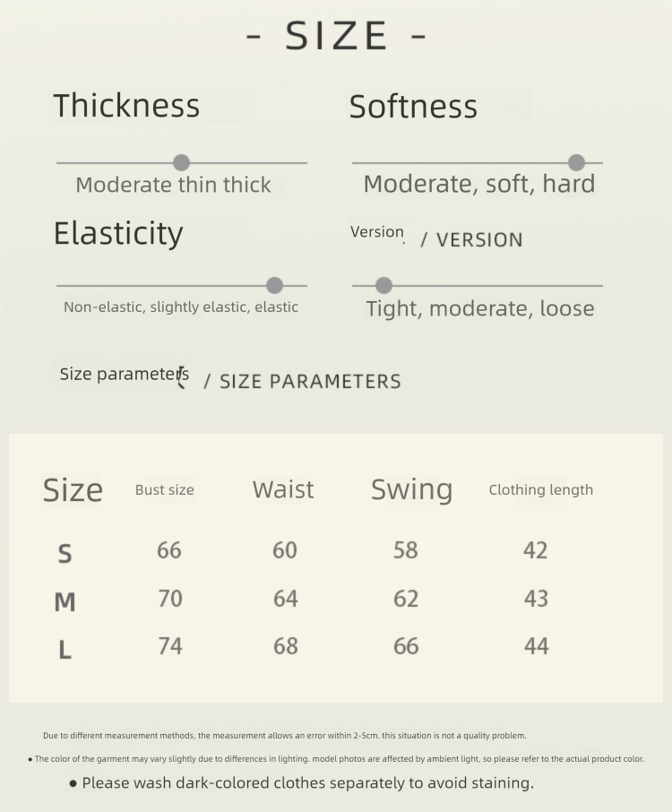Click the SIZE heading at top
The image size is (672, 812).
[336, 36]
